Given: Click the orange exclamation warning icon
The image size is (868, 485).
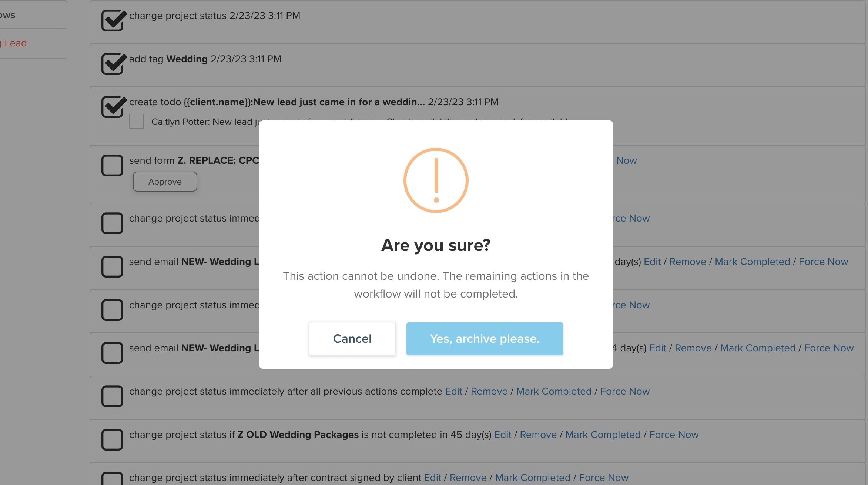Looking at the screenshot, I should [x=436, y=180].
